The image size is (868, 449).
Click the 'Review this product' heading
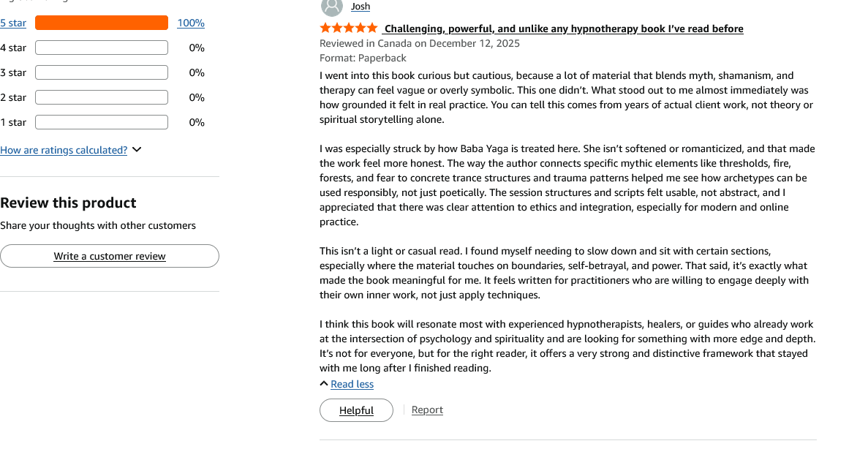(x=68, y=203)
